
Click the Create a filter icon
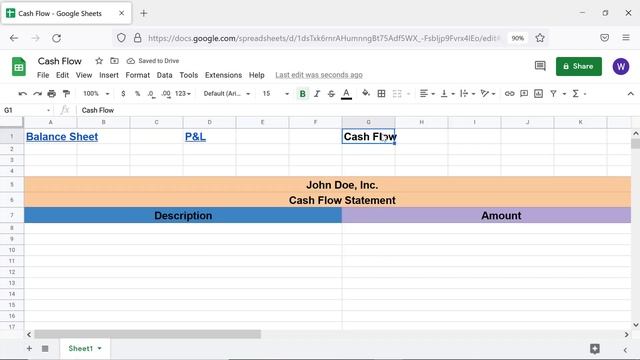tap(553, 94)
